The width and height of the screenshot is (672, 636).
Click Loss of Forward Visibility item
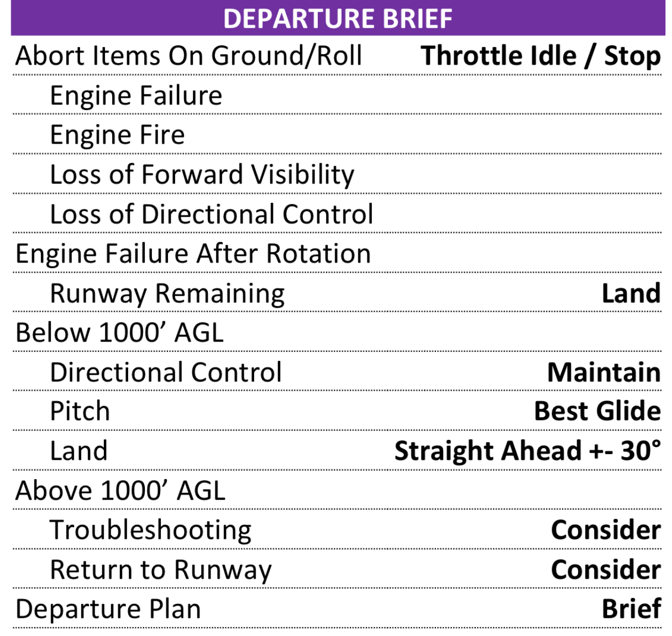tap(202, 175)
